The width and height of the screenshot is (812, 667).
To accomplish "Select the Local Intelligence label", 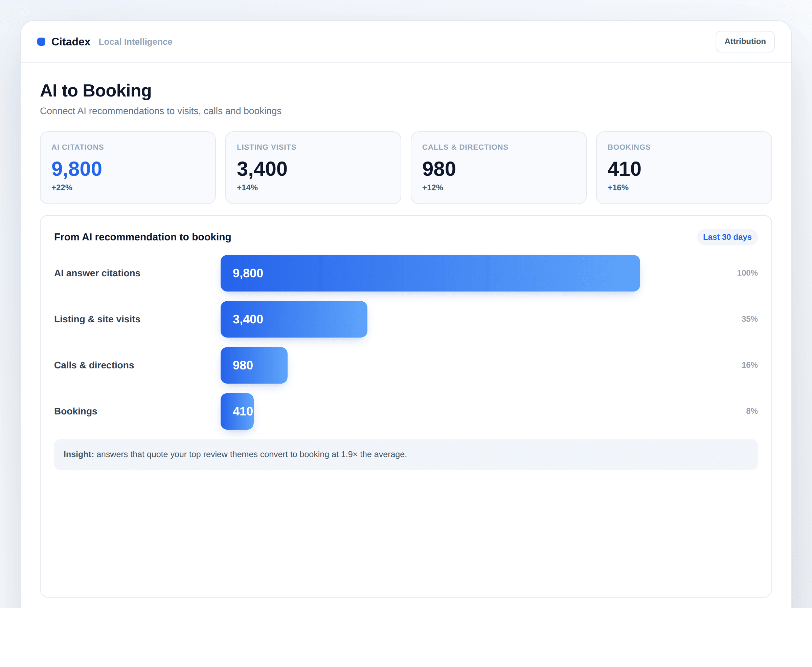I will (x=135, y=42).
